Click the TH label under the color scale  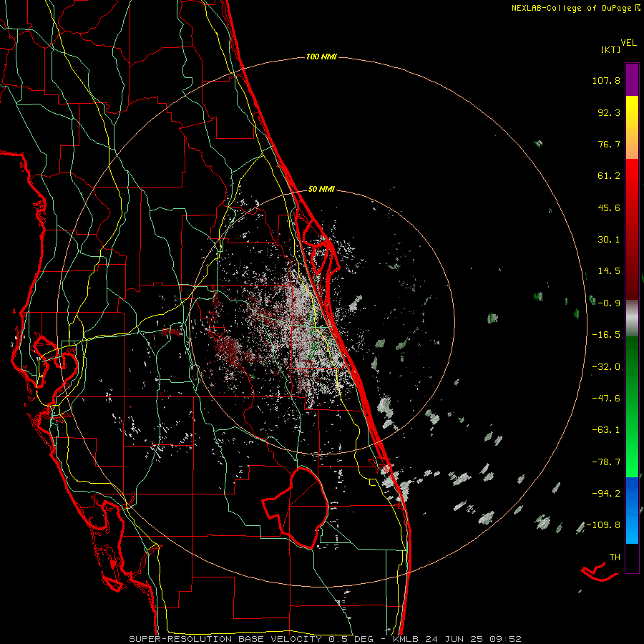tap(615, 557)
